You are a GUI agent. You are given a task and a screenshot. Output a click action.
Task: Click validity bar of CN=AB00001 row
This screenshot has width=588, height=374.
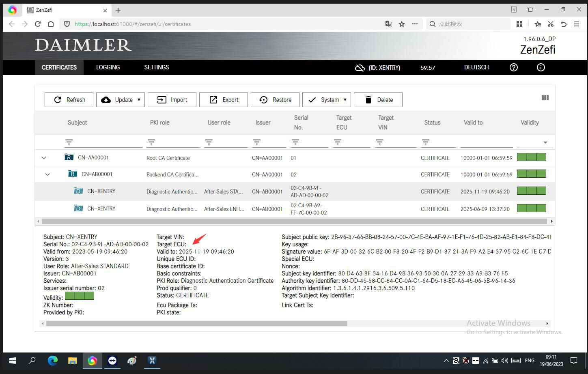[532, 174]
